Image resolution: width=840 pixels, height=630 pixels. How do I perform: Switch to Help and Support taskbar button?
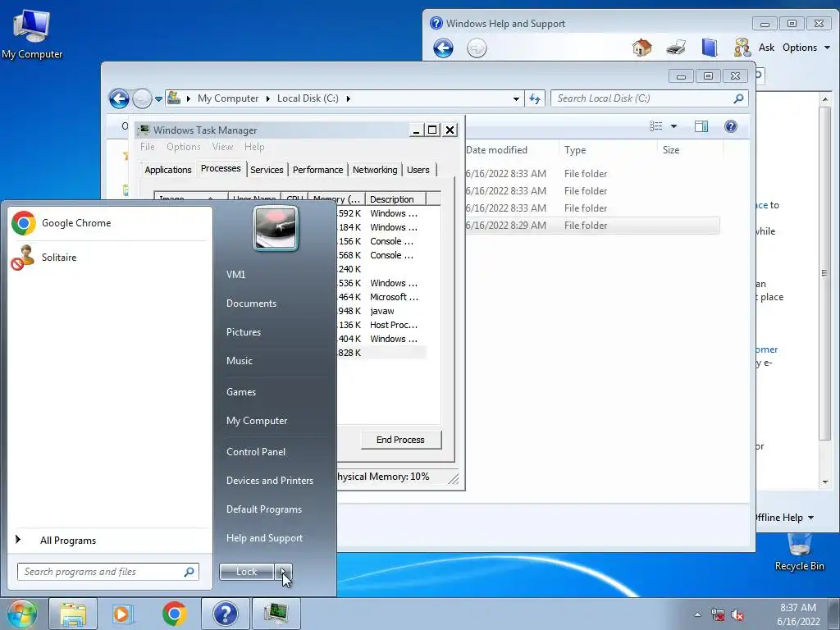click(226, 614)
